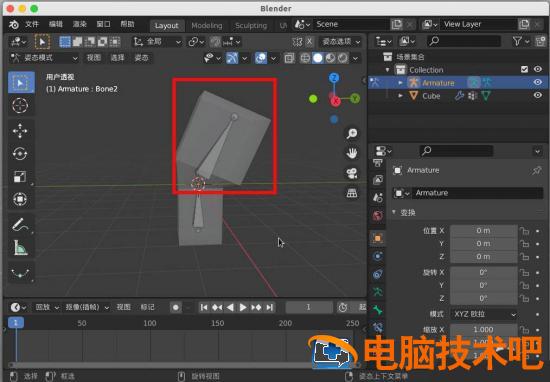This screenshot has height=382, width=550.
Task: Click Z axis on navigation gizmo
Action: (334, 78)
